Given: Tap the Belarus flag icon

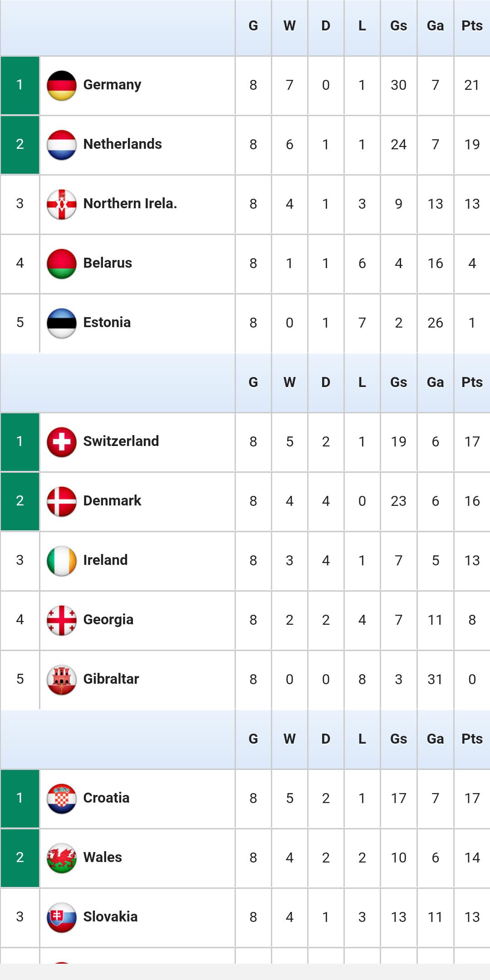Looking at the screenshot, I should tap(61, 264).
